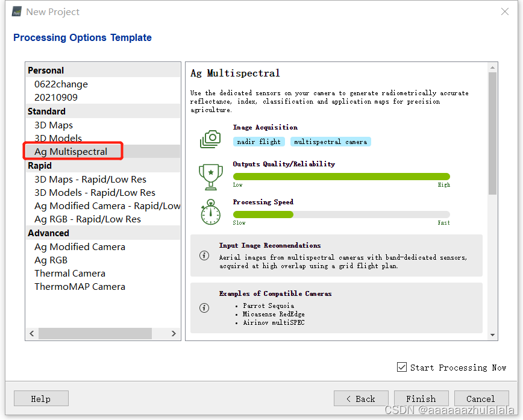
Task: Click the template list right scroll arrow
Action: point(174,333)
